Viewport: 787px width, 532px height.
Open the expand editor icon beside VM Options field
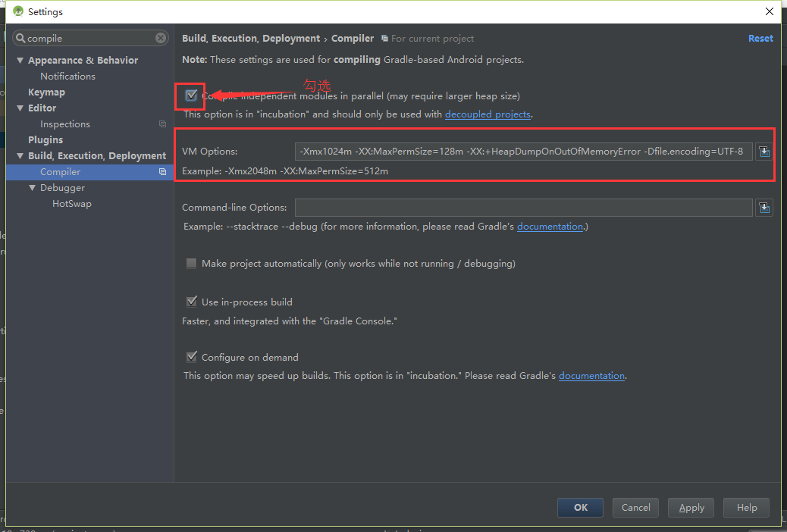pyautogui.click(x=764, y=151)
